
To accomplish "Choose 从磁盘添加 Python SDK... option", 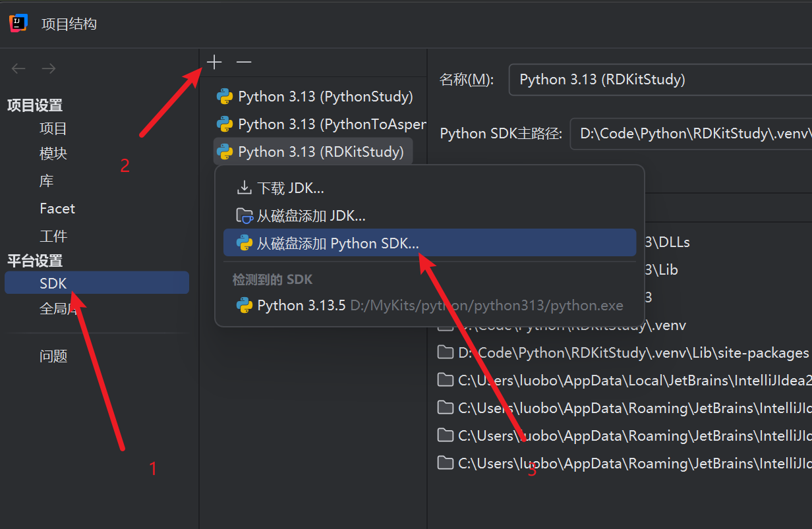I will point(430,243).
